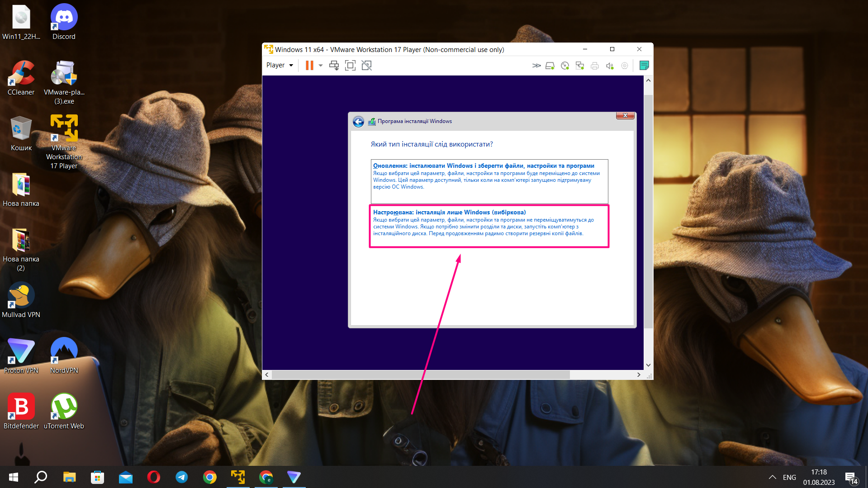This screenshot has width=868, height=488.
Task: Open the notification center
Action: (851, 477)
